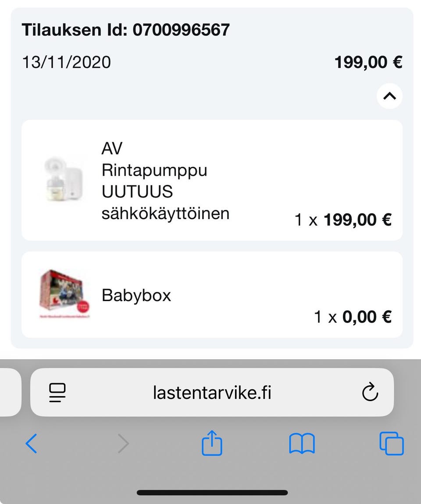
Task: Collapse the order details chevron
Action: pos(389,96)
